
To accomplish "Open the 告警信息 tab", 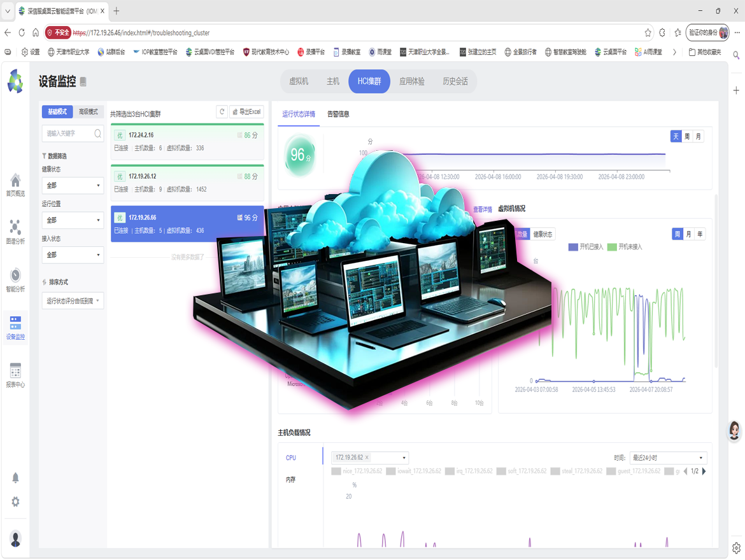I will 338,115.
